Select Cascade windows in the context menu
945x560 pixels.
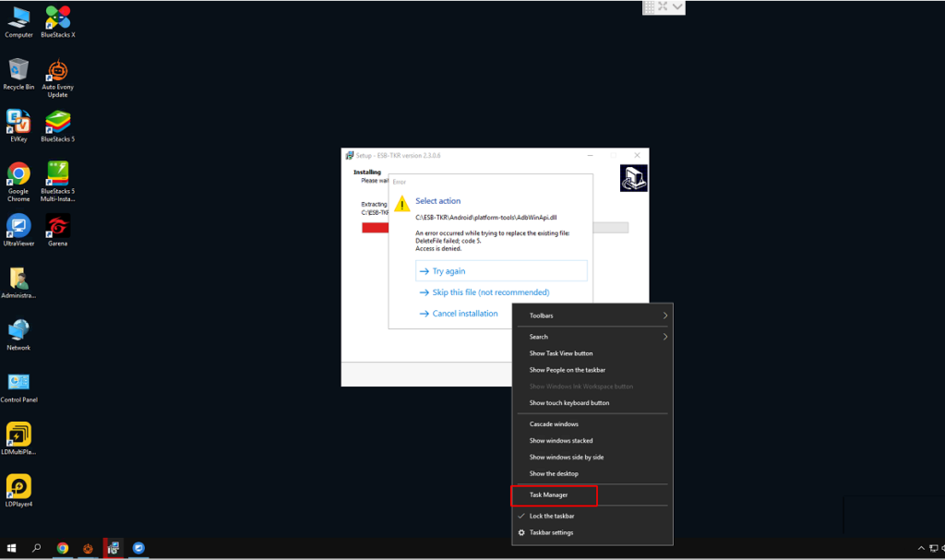click(554, 424)
